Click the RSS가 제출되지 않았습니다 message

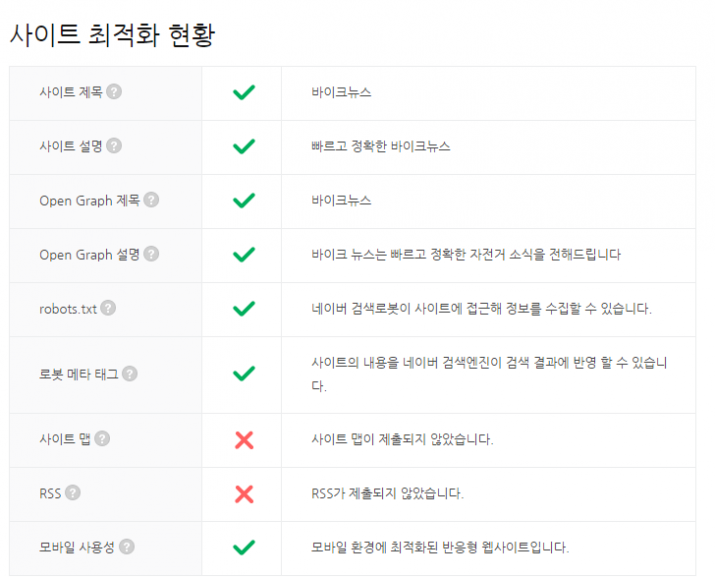[387, 493]
